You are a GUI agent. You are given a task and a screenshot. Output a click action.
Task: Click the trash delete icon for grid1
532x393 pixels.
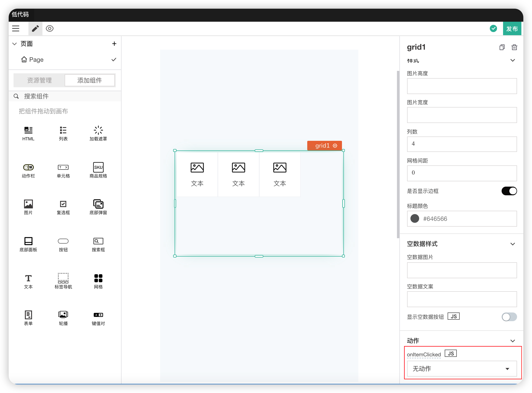(x=514, y=47)
